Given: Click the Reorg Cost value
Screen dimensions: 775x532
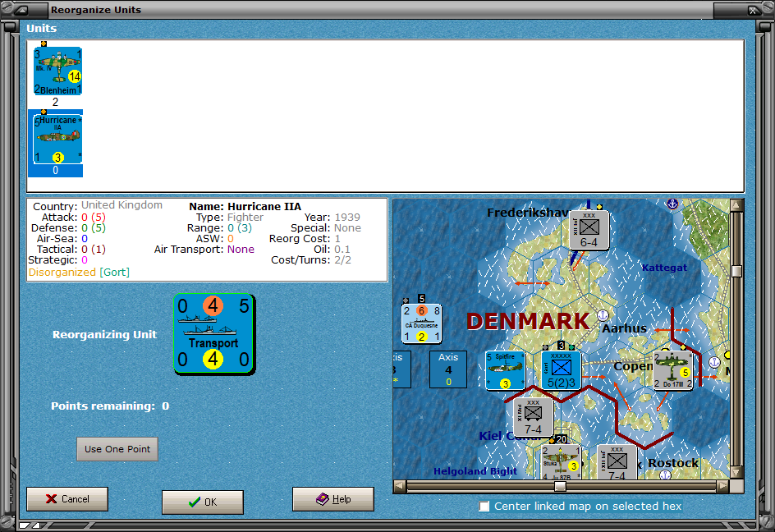Looking at the screenshot, I should [337, 238].
